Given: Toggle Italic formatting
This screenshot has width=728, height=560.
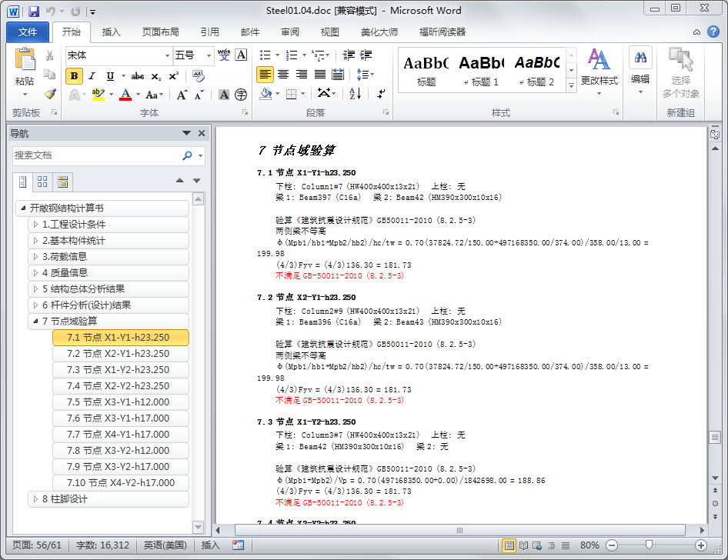Looking at the screenshot, I should tap(92, 76).
